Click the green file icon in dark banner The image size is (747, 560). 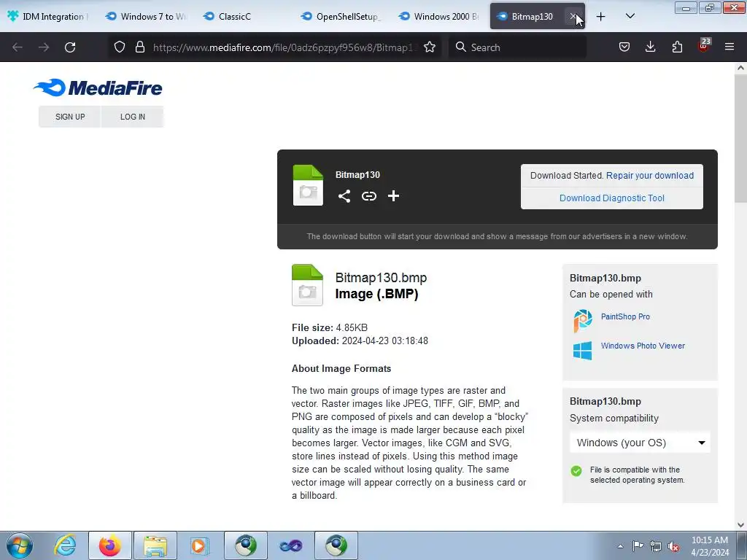click(308, 184)
